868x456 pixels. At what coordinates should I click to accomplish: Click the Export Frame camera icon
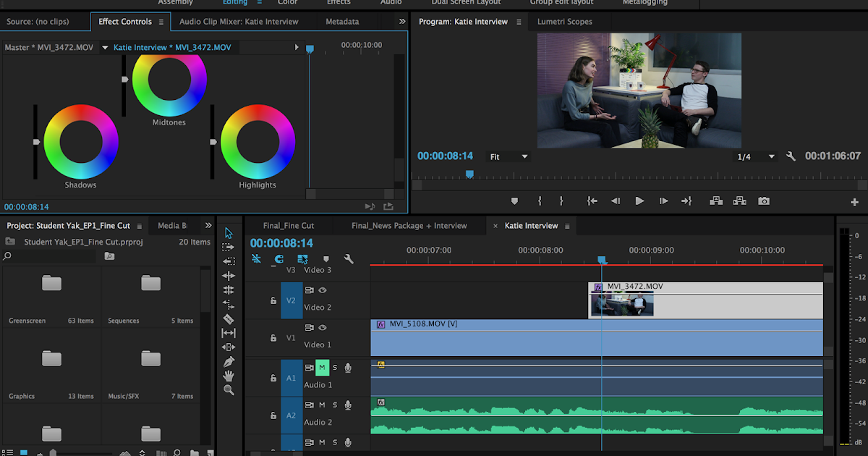764,201
